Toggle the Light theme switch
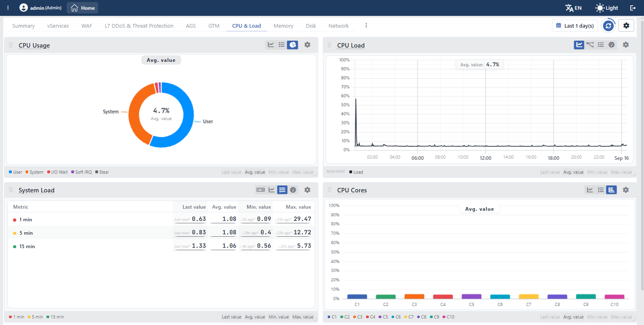 [x=607, y=8]
